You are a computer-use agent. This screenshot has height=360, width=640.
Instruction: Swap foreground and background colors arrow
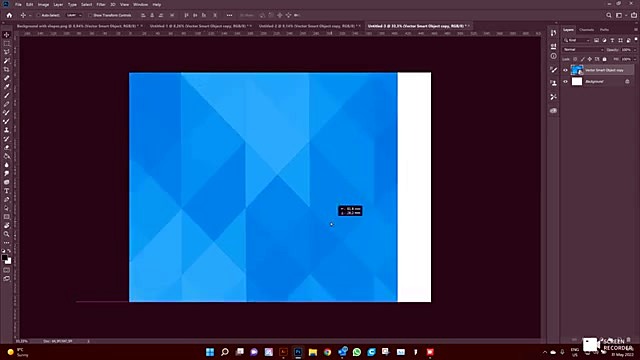[9, 251]
